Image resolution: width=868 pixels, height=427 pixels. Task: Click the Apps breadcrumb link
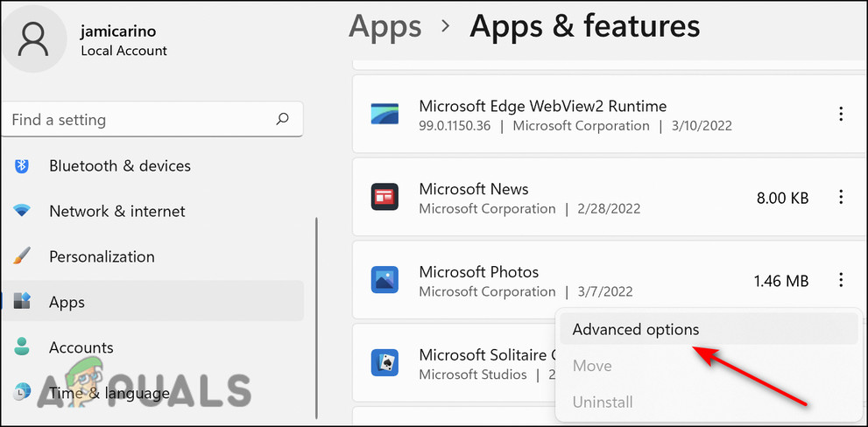385,26
